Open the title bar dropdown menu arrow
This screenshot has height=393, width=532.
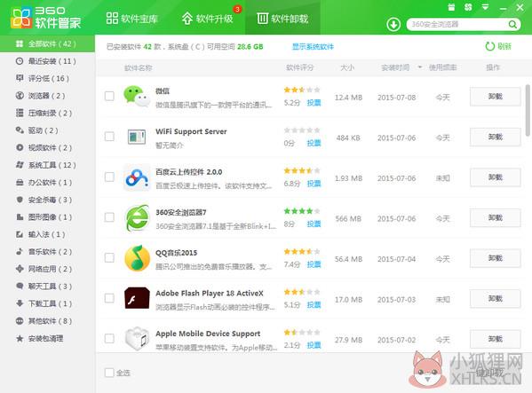click(486, 7)
